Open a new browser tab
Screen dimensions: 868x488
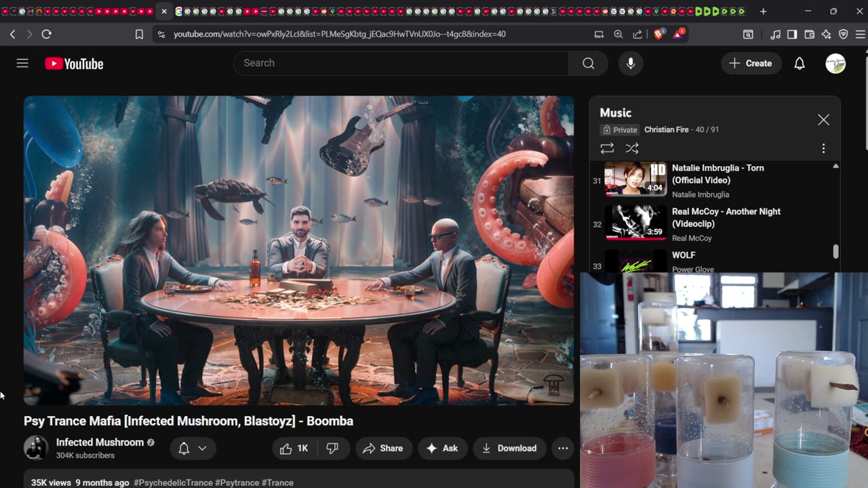coord(763,12)
